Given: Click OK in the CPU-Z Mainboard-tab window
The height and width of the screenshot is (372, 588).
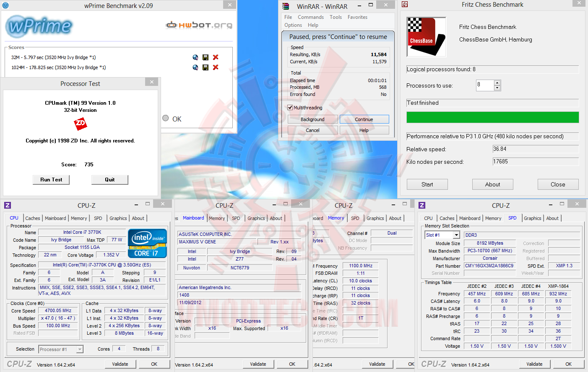Looking at the screenshot, I should tap(292, 364).
